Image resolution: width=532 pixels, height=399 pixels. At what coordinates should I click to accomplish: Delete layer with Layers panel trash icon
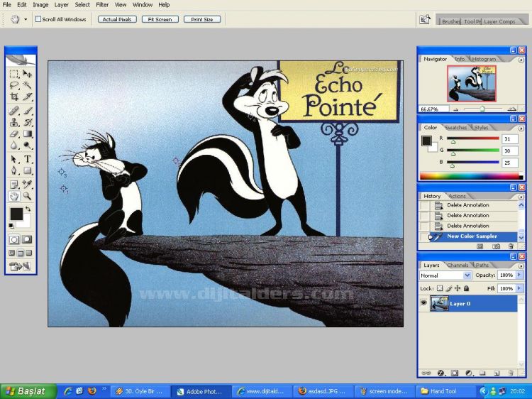point(511,373)
